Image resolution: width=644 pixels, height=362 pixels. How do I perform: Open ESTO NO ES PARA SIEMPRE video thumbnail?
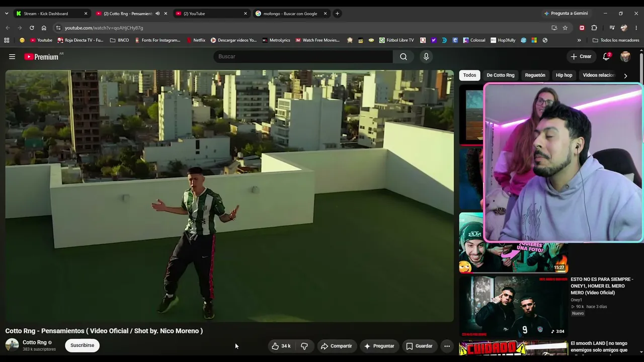513,307
